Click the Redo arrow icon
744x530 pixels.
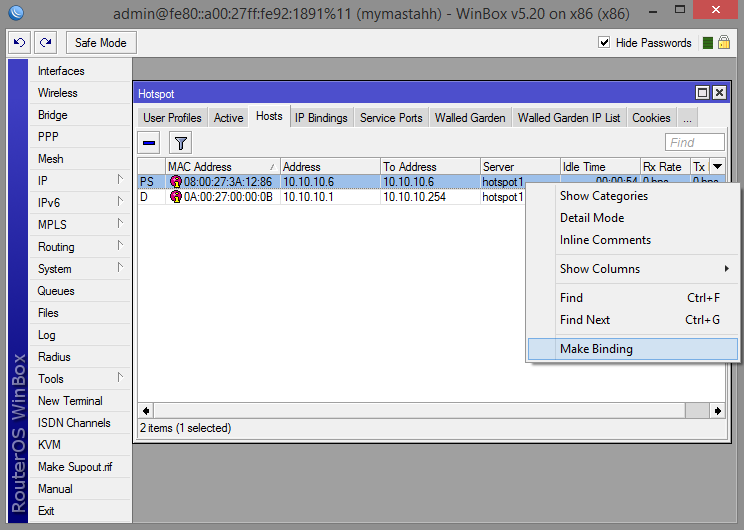click(x=46, y=43)
